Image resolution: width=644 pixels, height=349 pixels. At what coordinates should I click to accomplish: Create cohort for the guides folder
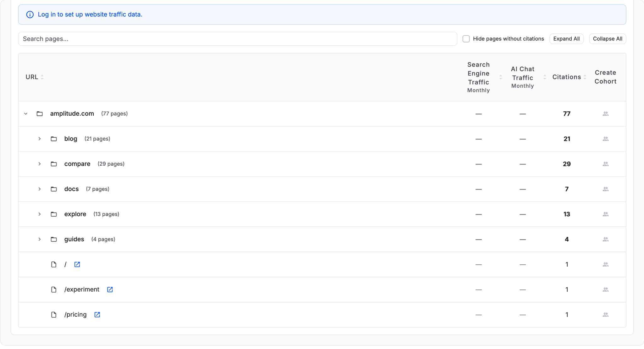click(605, 240)
